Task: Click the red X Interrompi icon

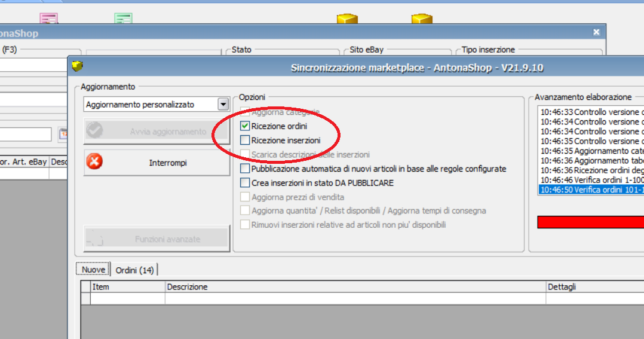Action: tap(94, 161)
